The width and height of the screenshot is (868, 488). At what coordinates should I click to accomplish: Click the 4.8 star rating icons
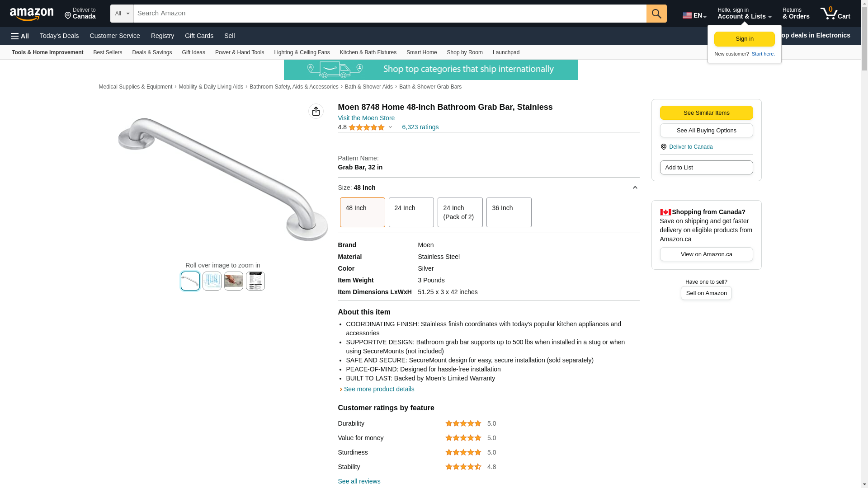367,127
